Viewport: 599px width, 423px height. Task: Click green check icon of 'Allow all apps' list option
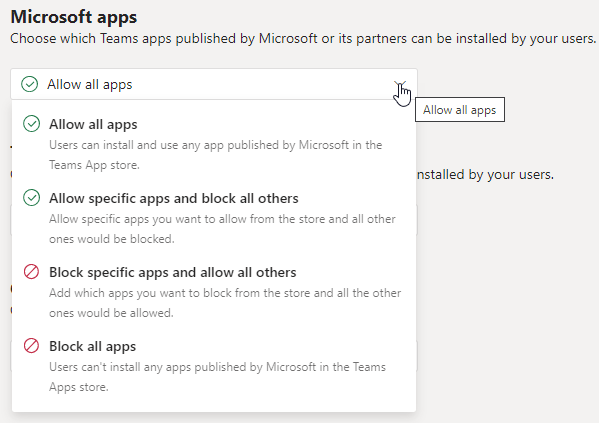[x=31, y=124]
